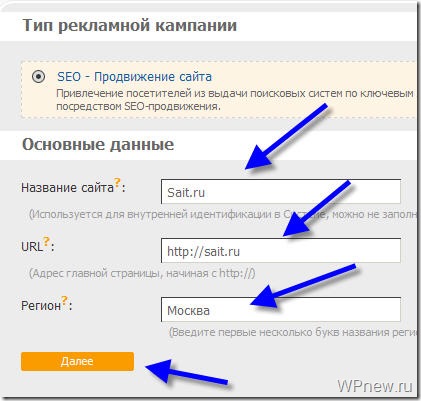The height and width of the screenshot is (401, 421).
Task: Click the WPnew.ru watermark
Action: tap(375, 386)
